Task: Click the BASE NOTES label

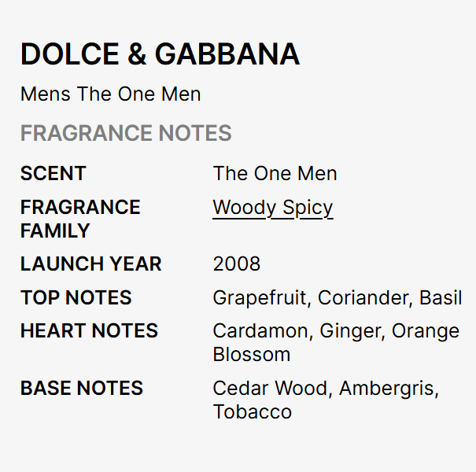Action: click(81, 388)
